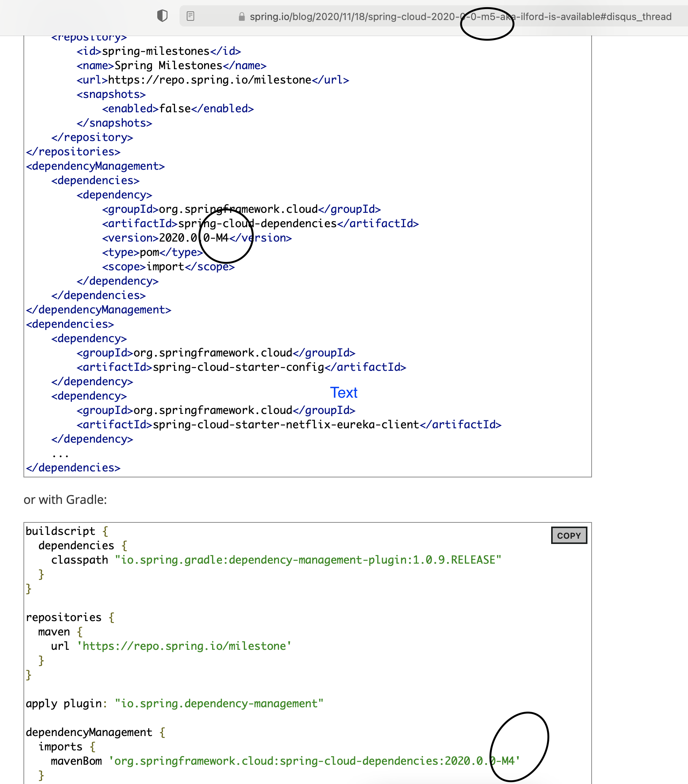688x784 pixels.
Task: Click the apply plugin io.spring.dependency-management line
Action: (175, 703)
